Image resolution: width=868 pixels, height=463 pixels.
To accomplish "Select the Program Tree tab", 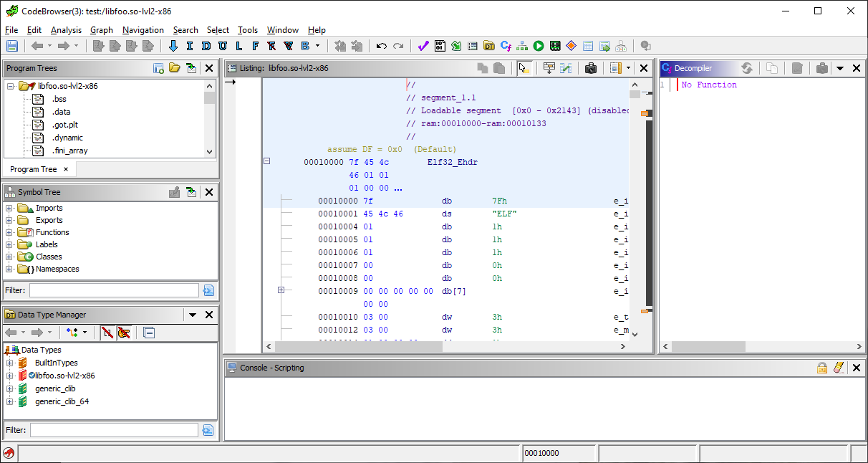I will pyautogui.click(x=33, y=169).
